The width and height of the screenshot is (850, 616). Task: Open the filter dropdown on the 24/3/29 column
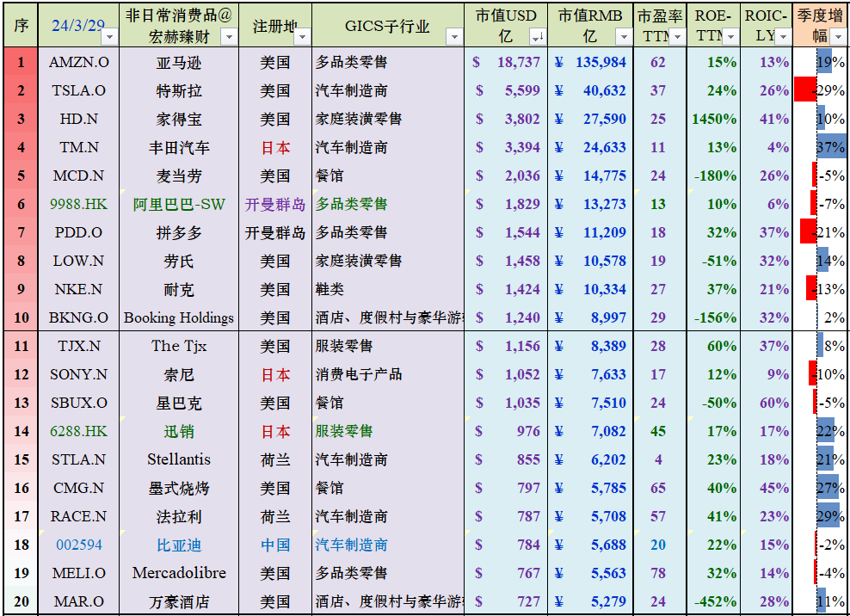110,37
